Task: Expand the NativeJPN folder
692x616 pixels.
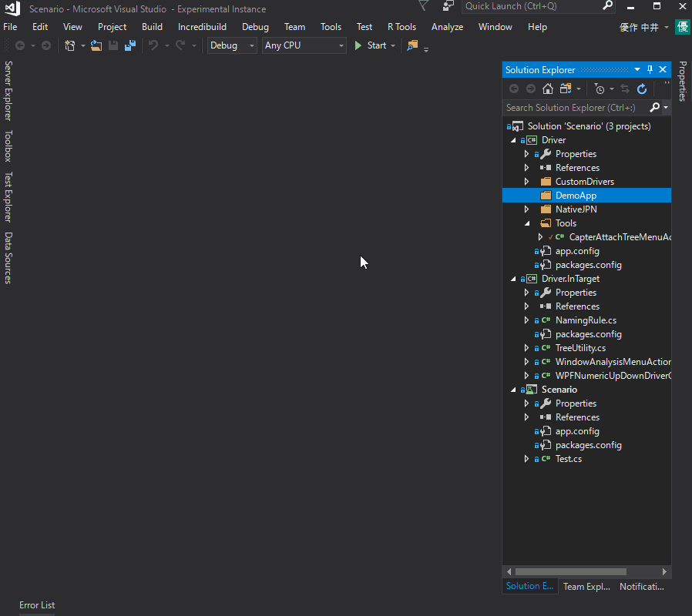Action: (526, 209)
